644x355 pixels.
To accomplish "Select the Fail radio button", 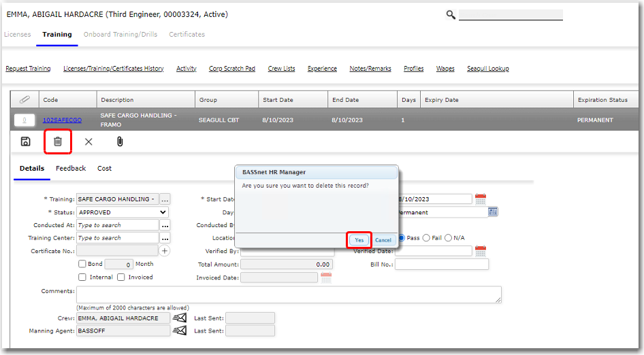I will coord(427,238).
